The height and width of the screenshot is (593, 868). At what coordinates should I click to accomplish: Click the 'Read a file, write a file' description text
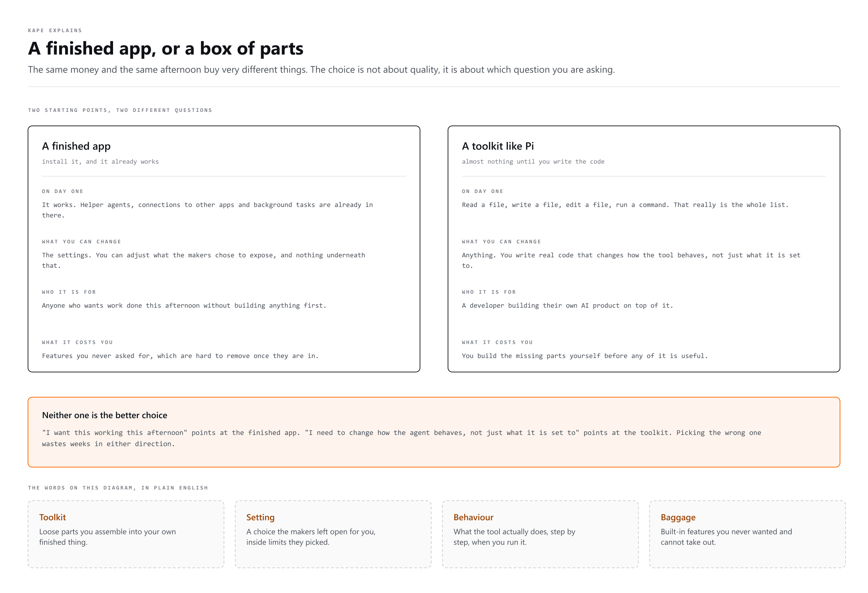625,205
